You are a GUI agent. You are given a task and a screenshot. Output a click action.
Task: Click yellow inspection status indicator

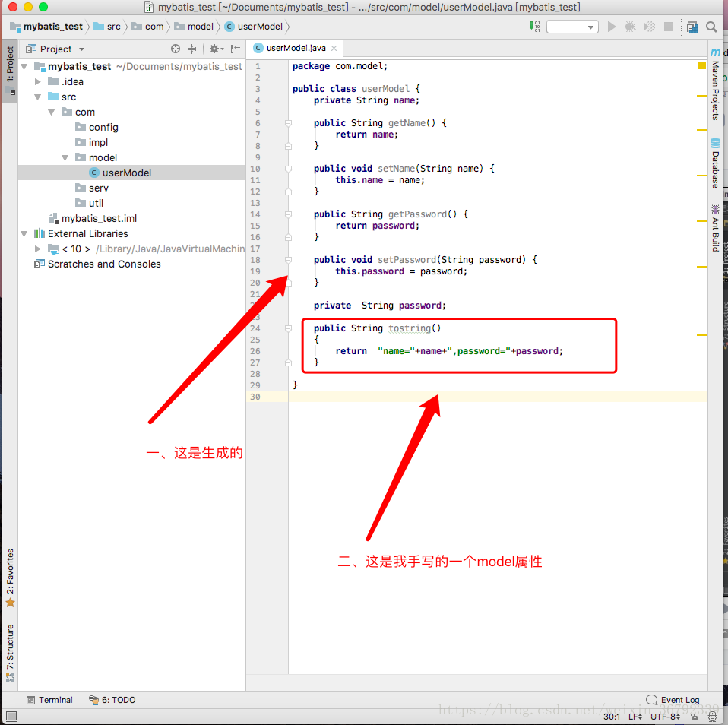702,65
